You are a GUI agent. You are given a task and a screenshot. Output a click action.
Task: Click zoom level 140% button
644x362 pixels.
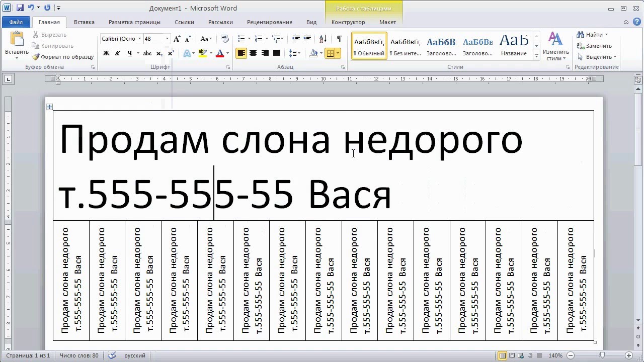[556, 355]
